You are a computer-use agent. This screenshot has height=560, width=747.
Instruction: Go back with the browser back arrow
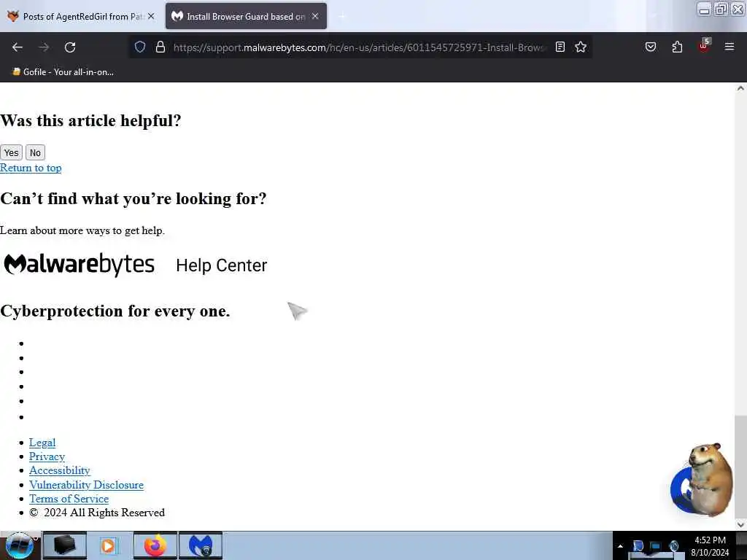pyautogui.click(x=18, y=47)
